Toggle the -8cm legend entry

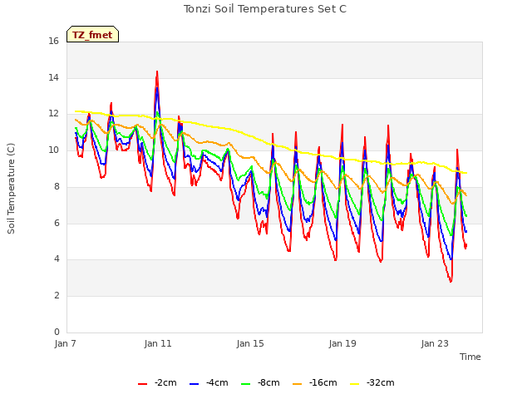(260, 383)
